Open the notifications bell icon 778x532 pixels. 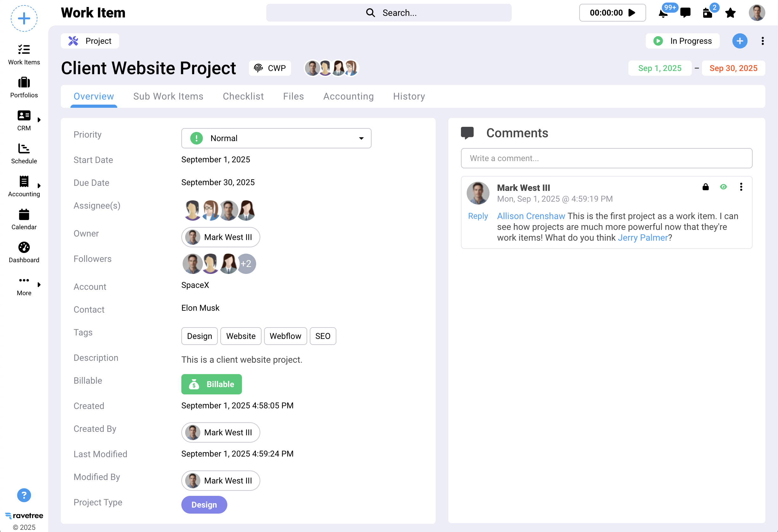(x=663, y=13)
